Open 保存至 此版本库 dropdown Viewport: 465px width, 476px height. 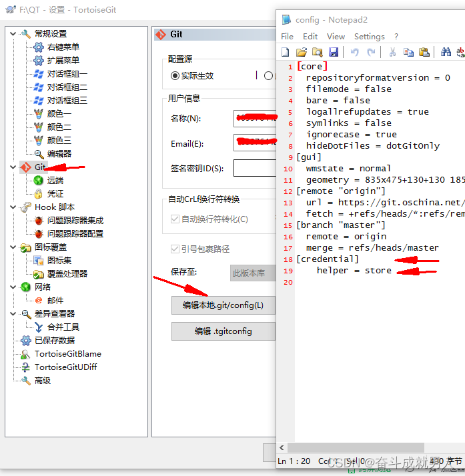[x=253, y=273]
